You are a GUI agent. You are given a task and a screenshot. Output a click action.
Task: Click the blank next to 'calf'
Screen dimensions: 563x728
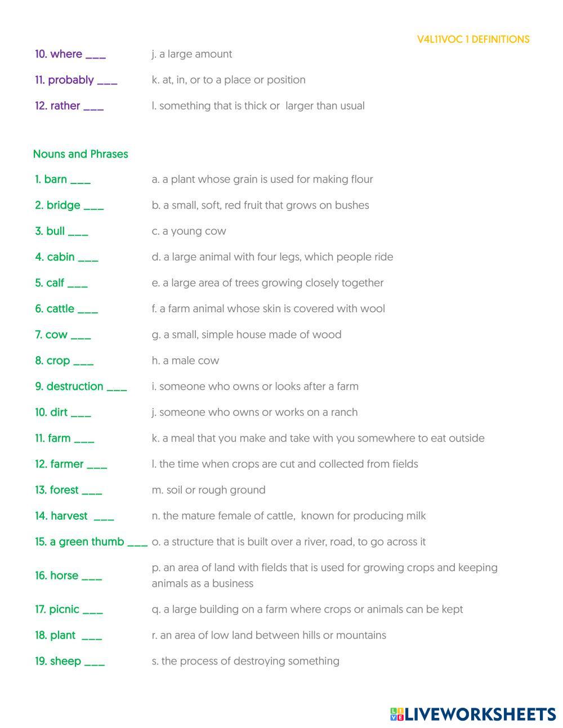coord(78,284)
